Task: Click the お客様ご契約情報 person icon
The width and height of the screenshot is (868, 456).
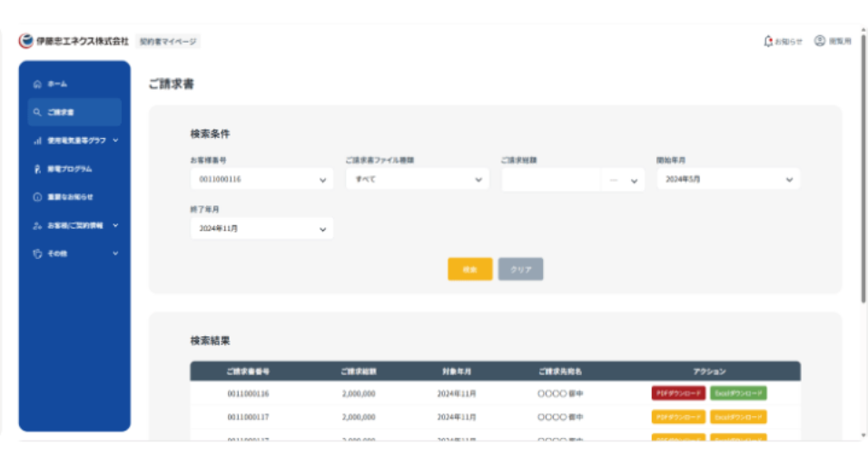Action: point(37,225)
